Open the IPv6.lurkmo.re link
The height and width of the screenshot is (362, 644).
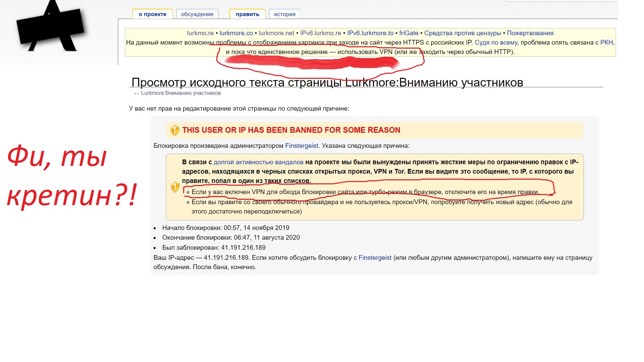pos(320,33)
